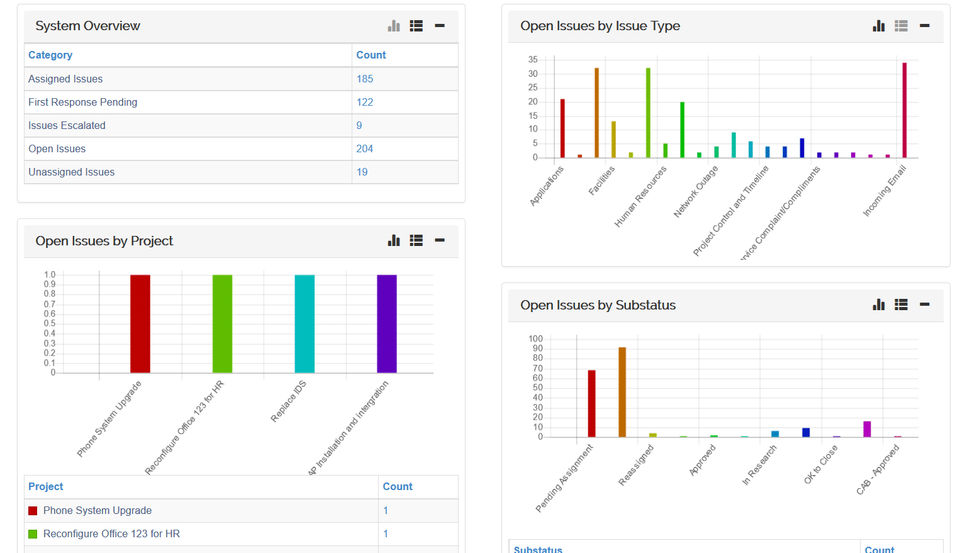
Task: Show list view in Open Issues by Issue Type
Action: click(901, 26)
